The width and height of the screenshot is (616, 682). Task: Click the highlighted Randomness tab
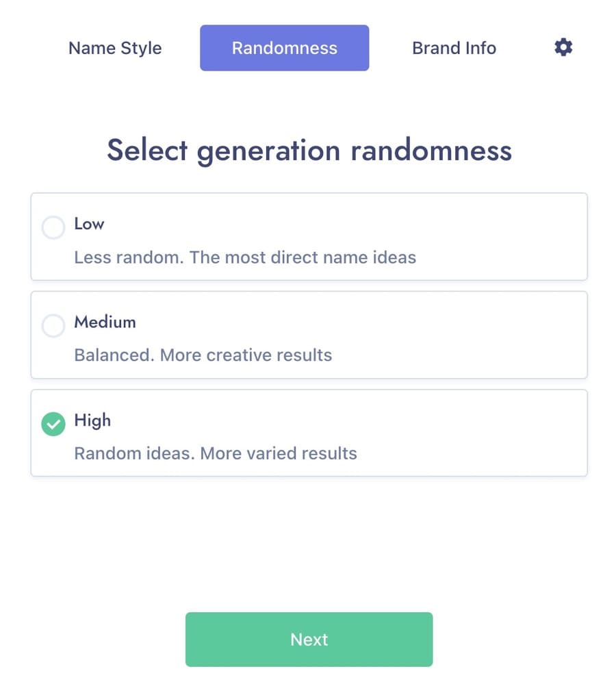click(284, 48)
